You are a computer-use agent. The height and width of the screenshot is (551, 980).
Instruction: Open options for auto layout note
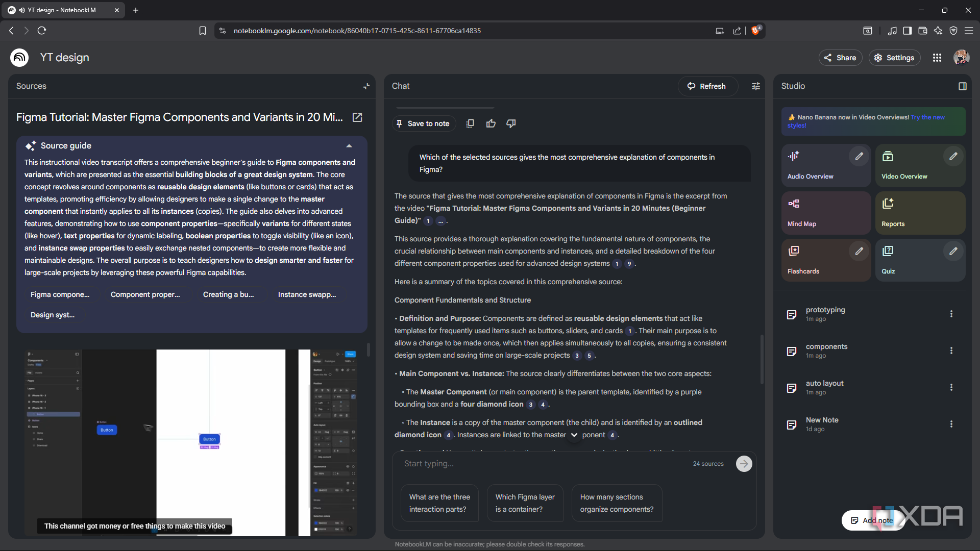pos(951,387)
